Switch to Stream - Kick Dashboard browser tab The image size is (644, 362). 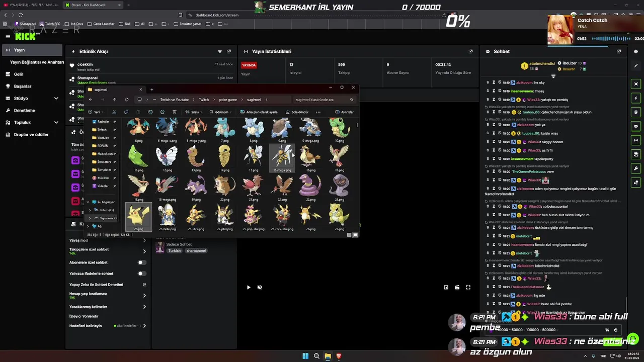pyautogui.click(x=93, y=5)
